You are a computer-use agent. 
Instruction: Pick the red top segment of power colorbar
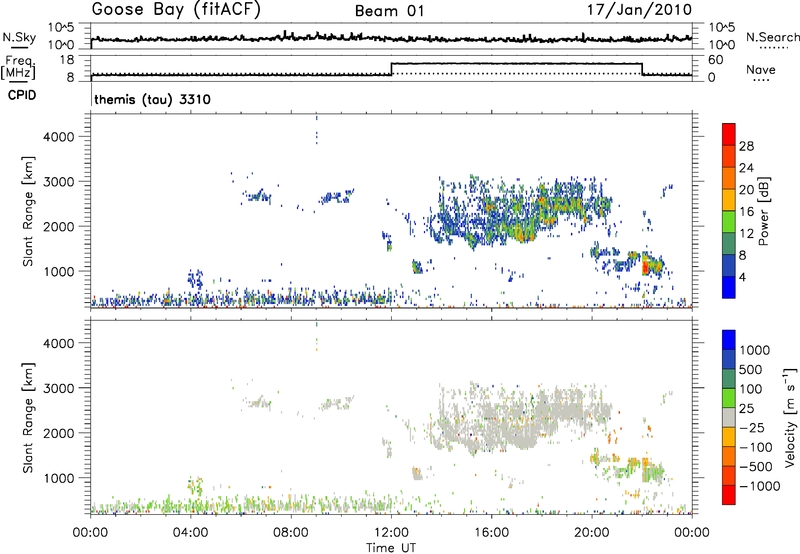click(x=729, y=134)
